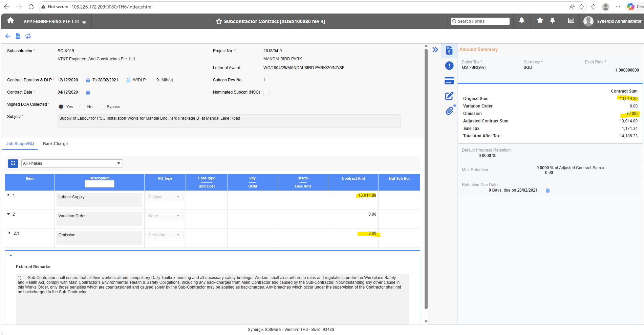The image size is (644, 335).
Task: Click the Labour Supply description field
Action: (99, 200)
